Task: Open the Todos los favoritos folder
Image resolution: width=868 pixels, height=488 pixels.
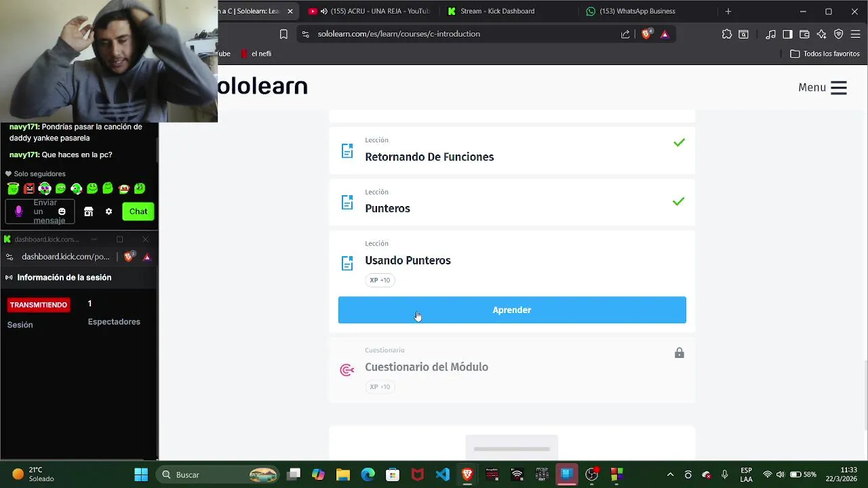Action: point(825,54)
